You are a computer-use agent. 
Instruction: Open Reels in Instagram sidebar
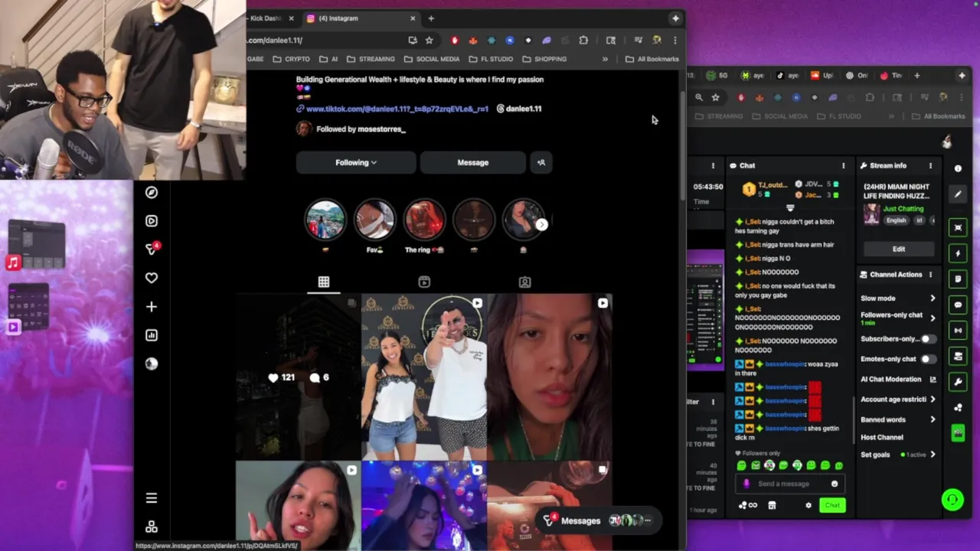click(152, 221)
